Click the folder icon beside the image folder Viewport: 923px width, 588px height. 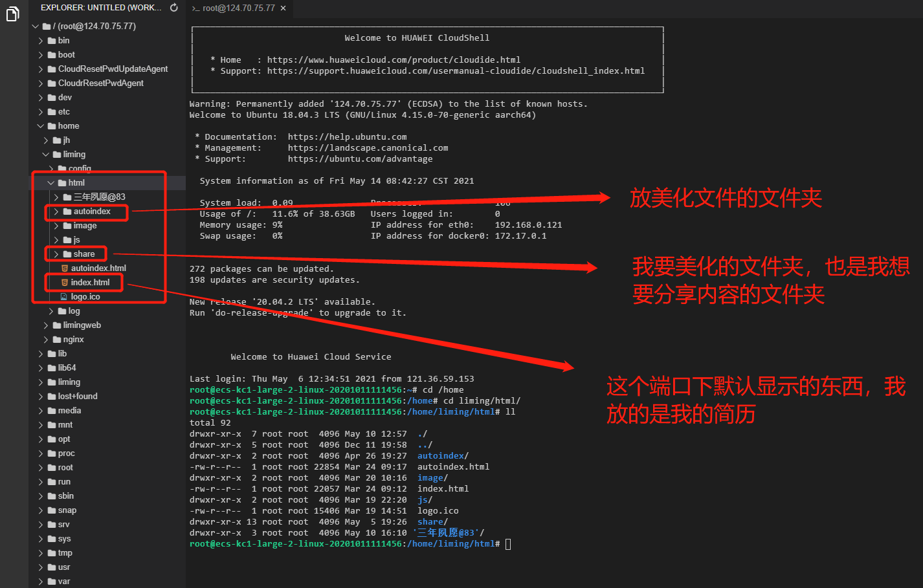(67, 225)
